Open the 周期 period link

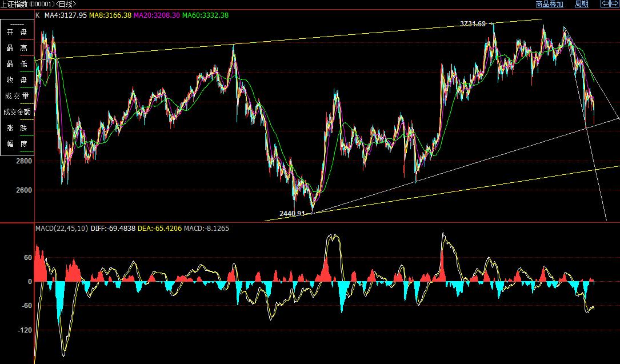click(582, 4)
